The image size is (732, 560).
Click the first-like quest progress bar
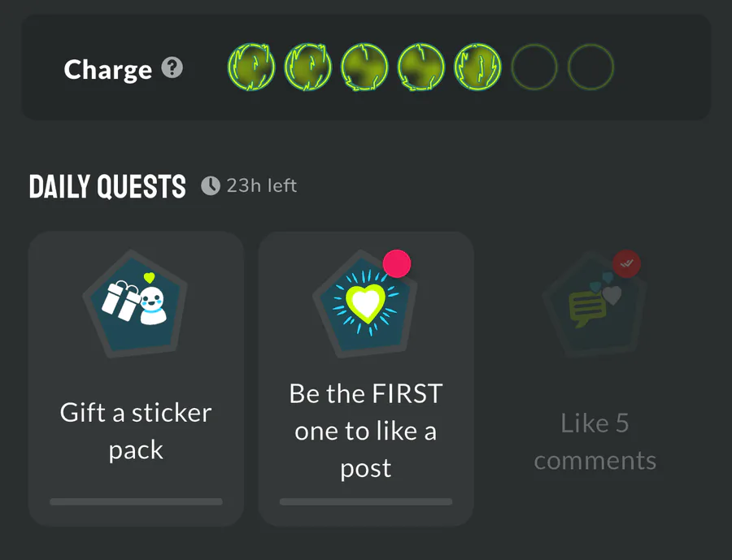pyautogui.click(x=365, y=501)
